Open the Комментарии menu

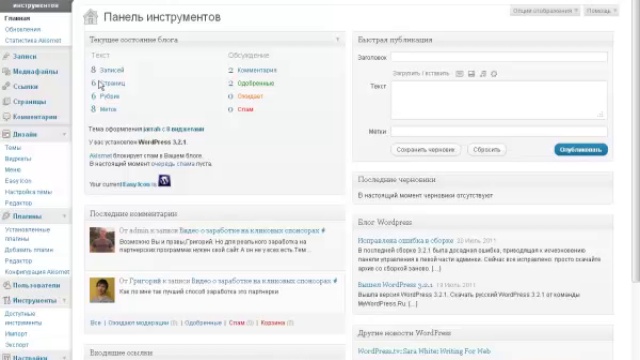pyautogui.click(x=36, y=117)
